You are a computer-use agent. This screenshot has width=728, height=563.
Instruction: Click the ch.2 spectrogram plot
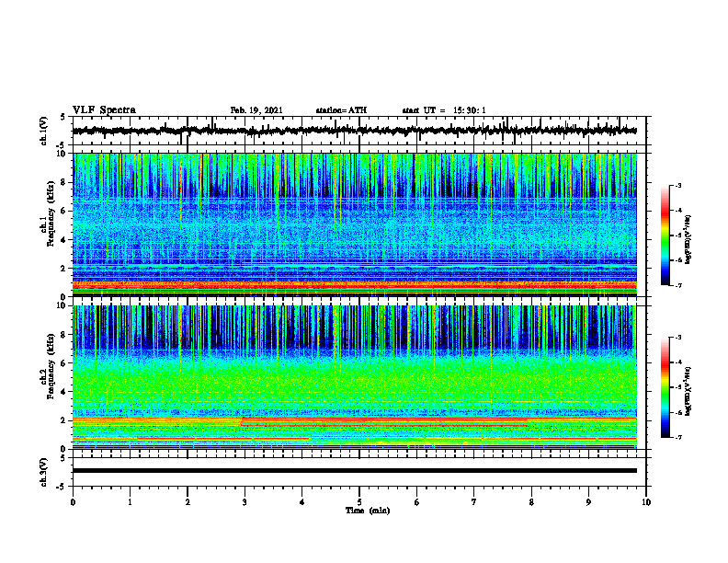(x=355, y=377)
